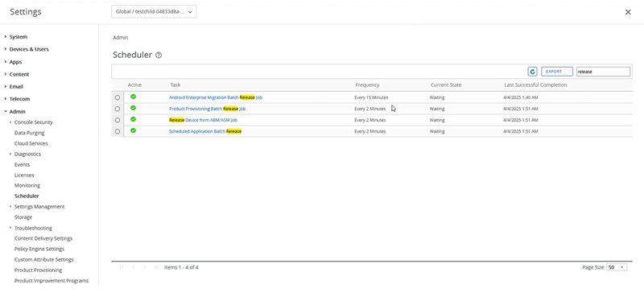Viewport: 644px width, 297px height.
Task: Click green active icon for Scheduled Application Batch
Action: coord(134,130)
